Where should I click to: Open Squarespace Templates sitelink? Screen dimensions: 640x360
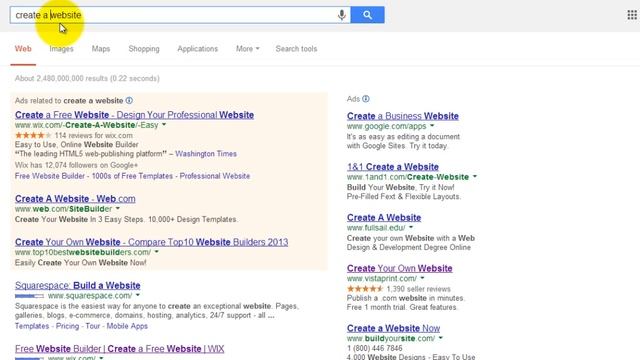click(32, 326)
